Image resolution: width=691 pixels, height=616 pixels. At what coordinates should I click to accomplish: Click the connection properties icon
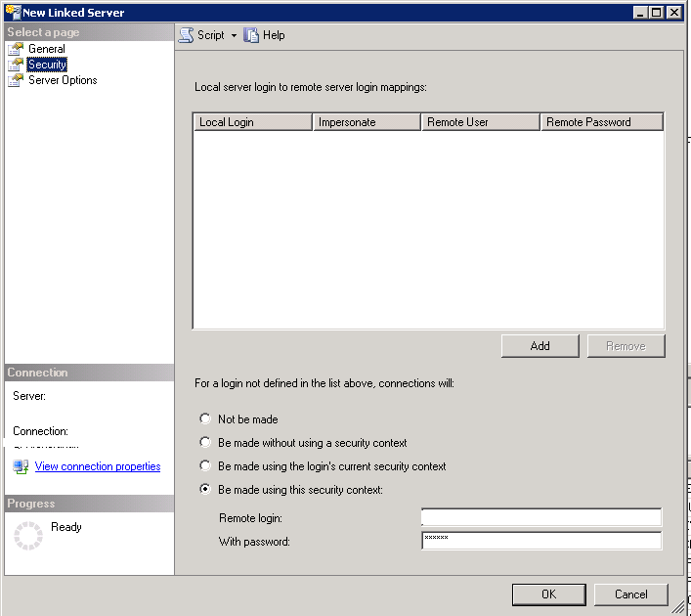coord(21,466)
